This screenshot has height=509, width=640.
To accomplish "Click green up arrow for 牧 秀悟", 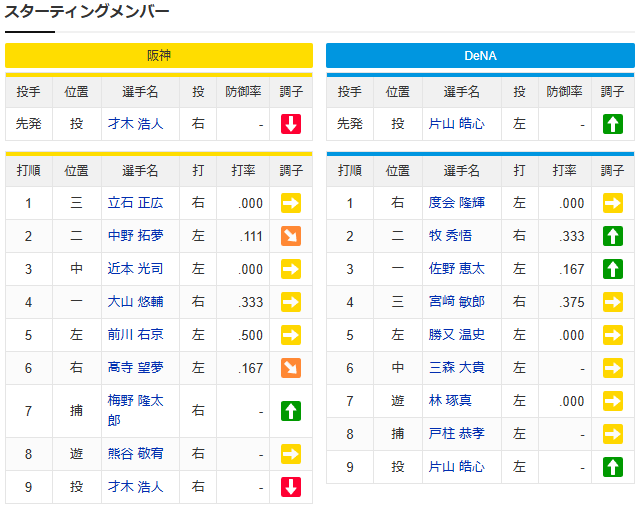I will (613, 236).
